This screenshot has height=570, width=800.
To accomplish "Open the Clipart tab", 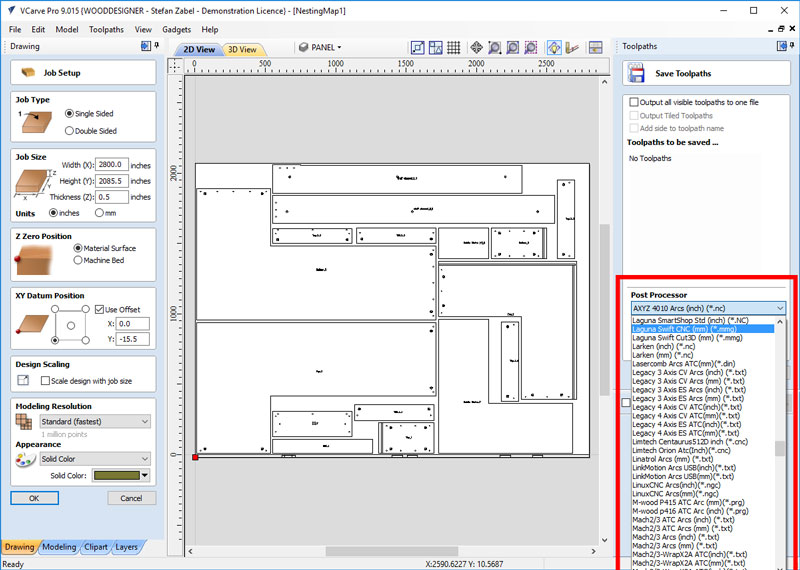I will [96, 547].
